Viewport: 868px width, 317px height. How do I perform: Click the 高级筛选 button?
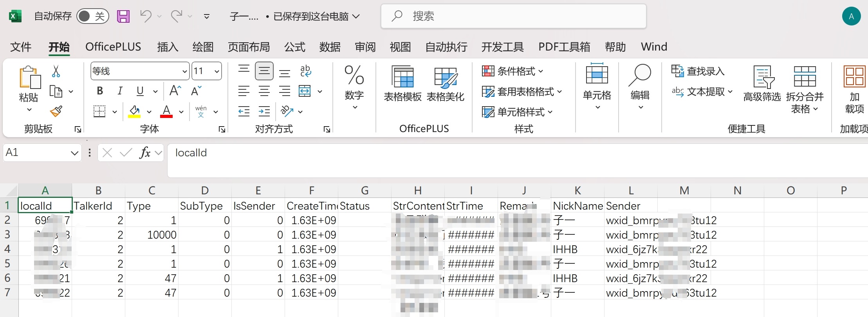point(762,84)
